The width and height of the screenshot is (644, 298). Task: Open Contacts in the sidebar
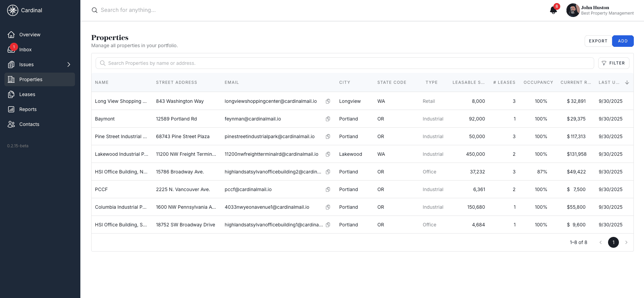click(x=40, y=124)
